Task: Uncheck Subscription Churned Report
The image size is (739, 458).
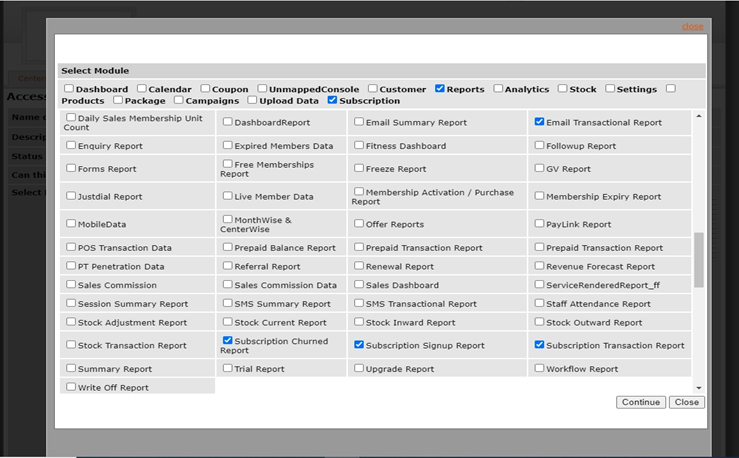Action: point(228,340)
